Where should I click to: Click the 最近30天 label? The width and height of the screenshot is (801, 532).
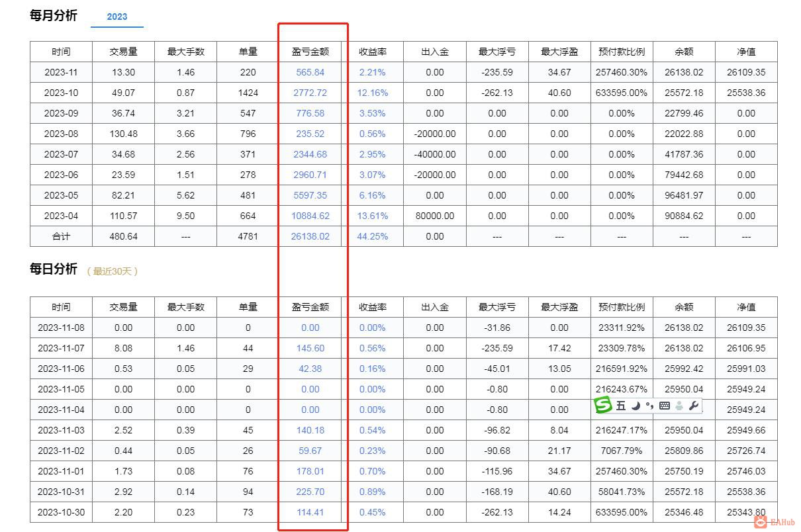tap(113, 271)
